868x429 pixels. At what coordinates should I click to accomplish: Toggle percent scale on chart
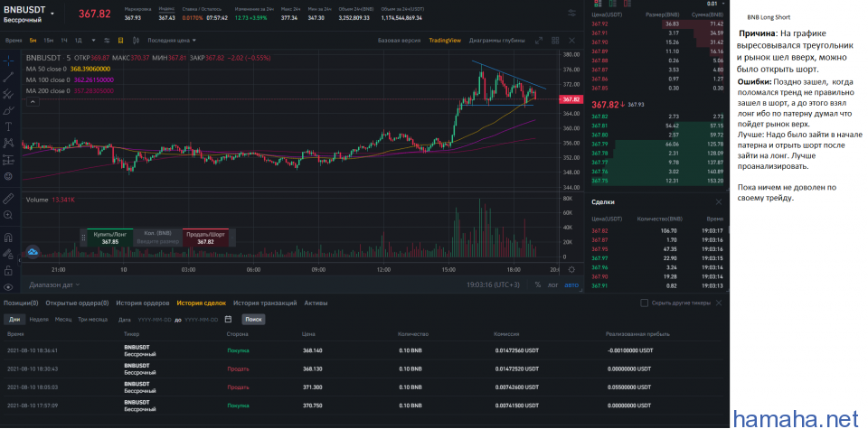[538, 284]
